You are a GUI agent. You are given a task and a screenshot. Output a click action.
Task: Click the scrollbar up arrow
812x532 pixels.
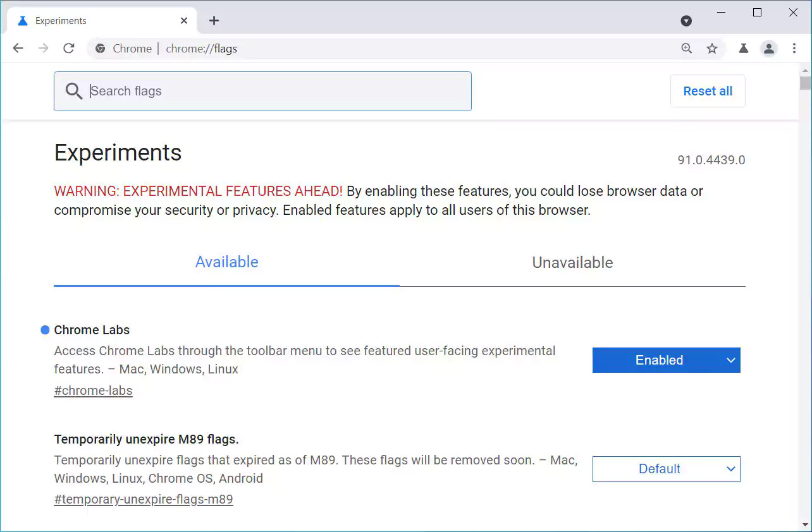(805, 70)
